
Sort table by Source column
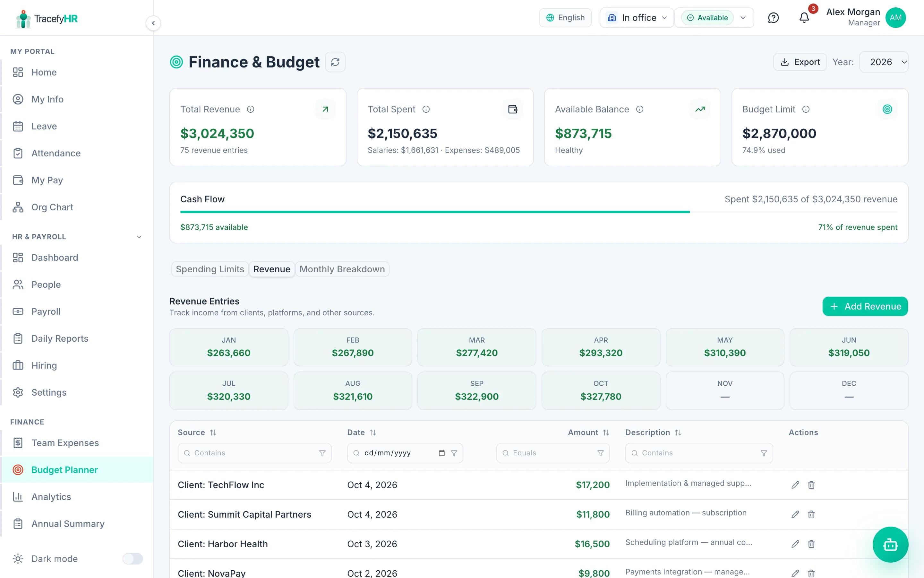pyautogui.click(x=213, y=432)
